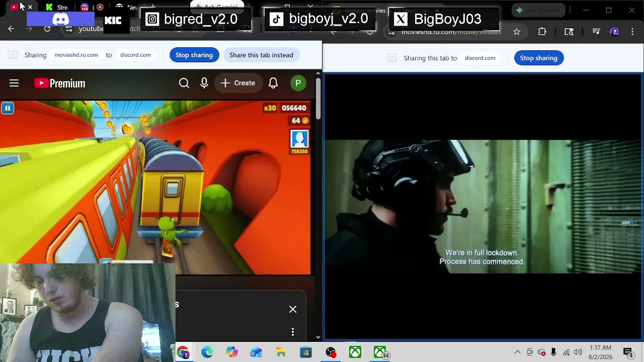The width and height of the screenshot is (644, 362).
Task: Open discord.com link in YouTube window's sharing bar
Action: 135,55
